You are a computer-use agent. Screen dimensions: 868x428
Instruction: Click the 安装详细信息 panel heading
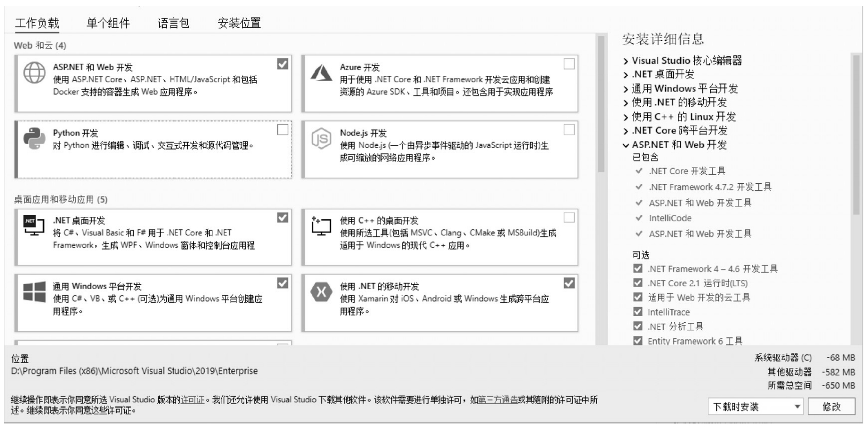click(663, 39)
